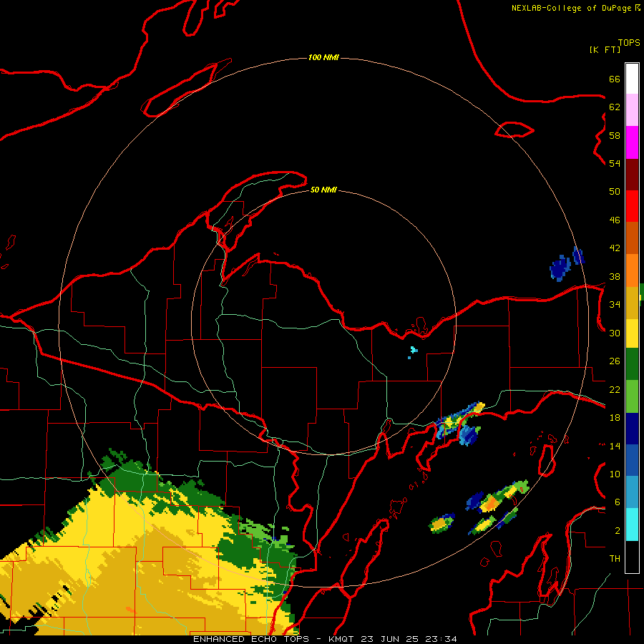Click the dark green 26 kft legend swatch
This screenshot has height=644, width=644.
[x=632, y=364]
